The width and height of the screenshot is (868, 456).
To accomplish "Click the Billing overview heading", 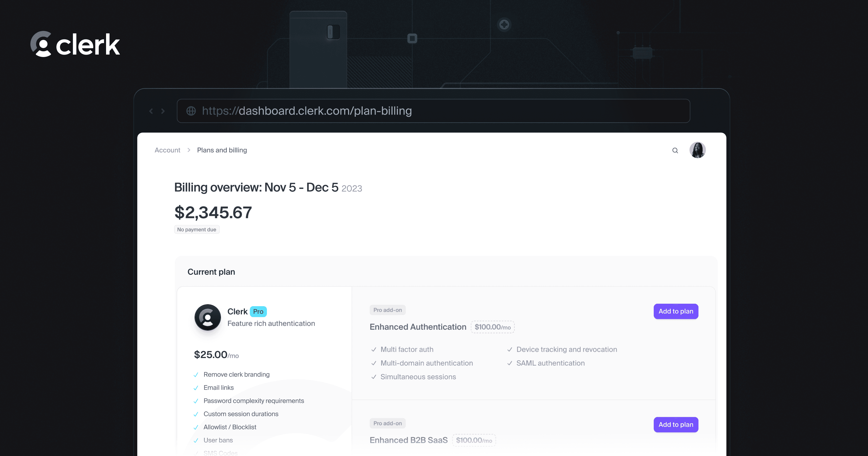I will coord(268,188).
